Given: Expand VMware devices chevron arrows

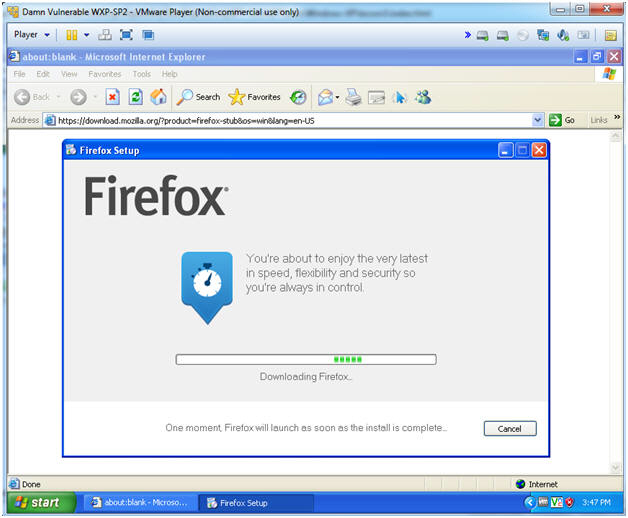Looking at the screenshot, I should [467, 35].
